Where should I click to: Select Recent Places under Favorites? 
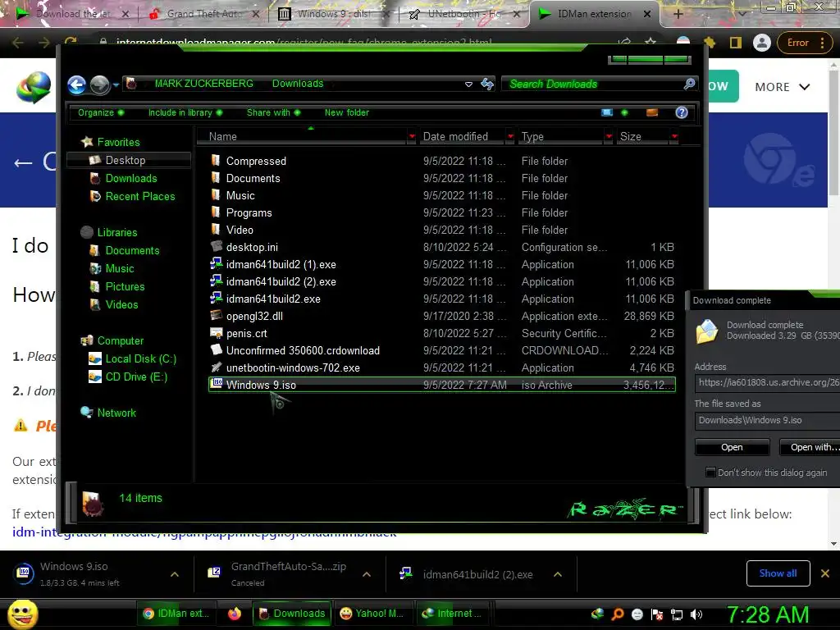[139, 197]
